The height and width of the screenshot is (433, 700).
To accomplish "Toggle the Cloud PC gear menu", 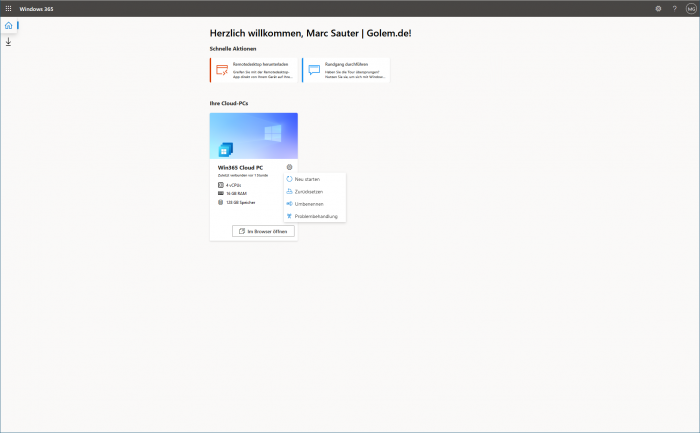I will coord(289,167).
